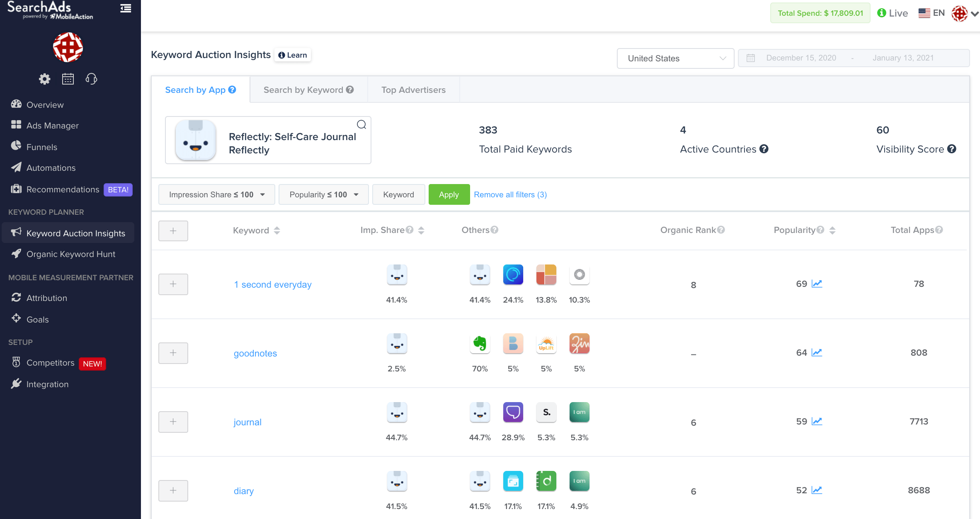Open Competitors in the sidebar
Viewport: 980px width, 519px height.
58,363
